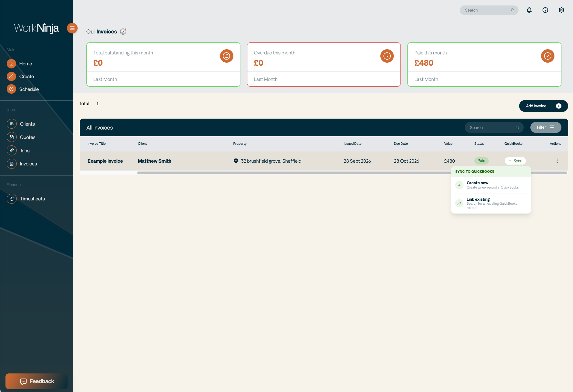Viewport: 573px width, 392px height.
Task: Toggle the Sync QuickBooks dropdown
Action: pos(515,161)
